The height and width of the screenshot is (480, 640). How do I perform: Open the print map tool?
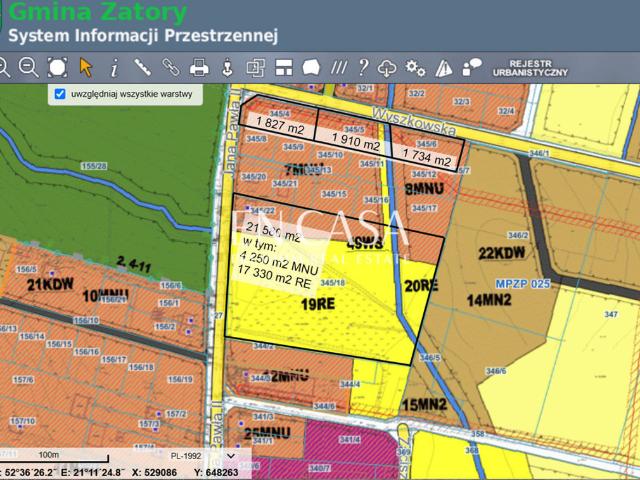[199, 67]
